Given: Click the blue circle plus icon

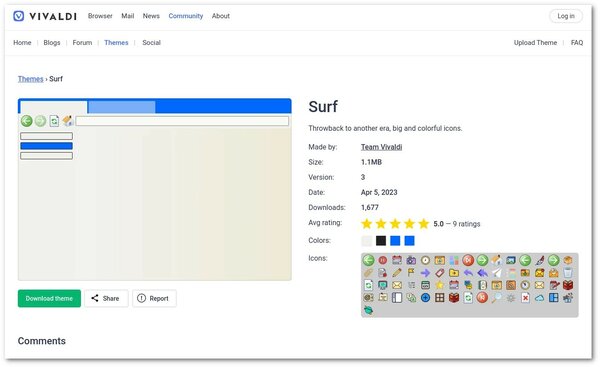Looking at the screenshot, I should coord(426,298).
